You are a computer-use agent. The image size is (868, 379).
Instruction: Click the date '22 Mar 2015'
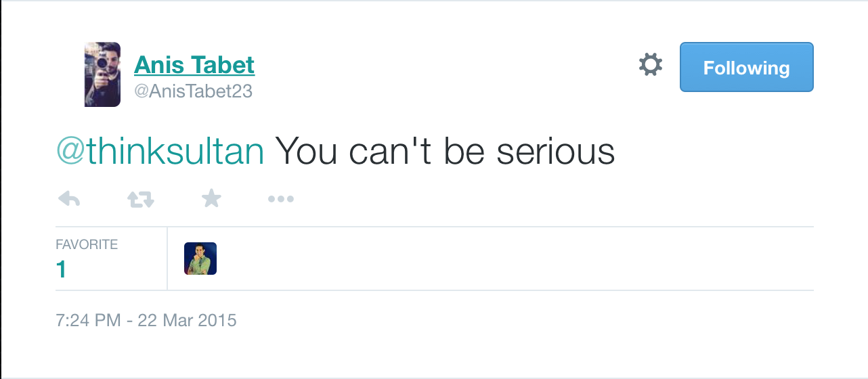coord(187,319)
